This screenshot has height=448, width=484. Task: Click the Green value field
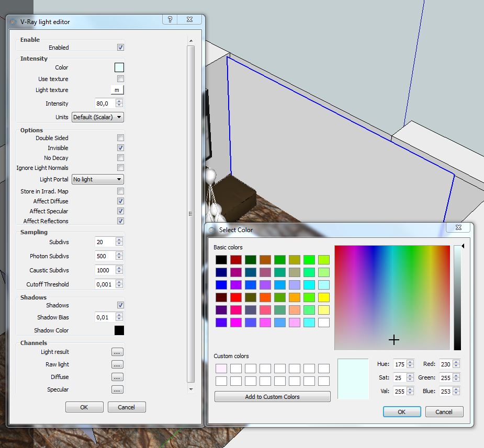(x=446, y=378)
